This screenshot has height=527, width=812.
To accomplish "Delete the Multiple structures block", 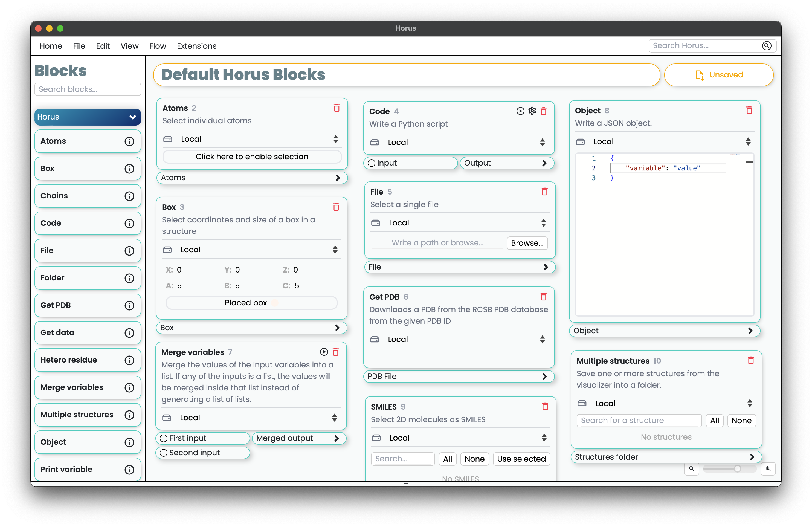I will 751,361.
